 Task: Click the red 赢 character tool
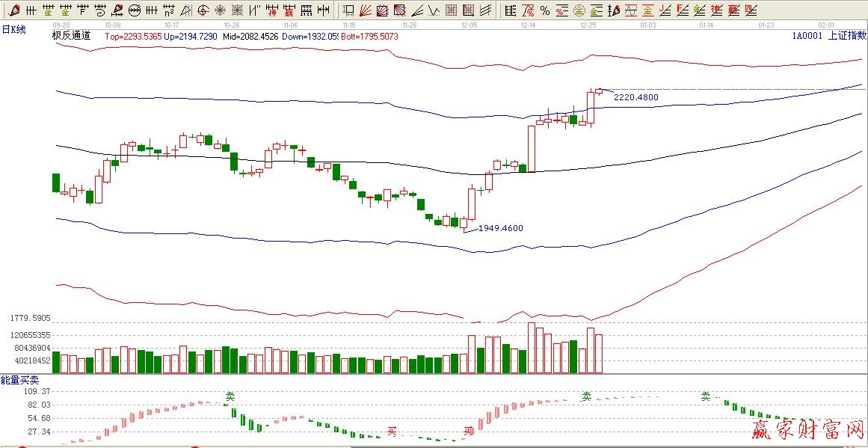click(x=289, y=10)
